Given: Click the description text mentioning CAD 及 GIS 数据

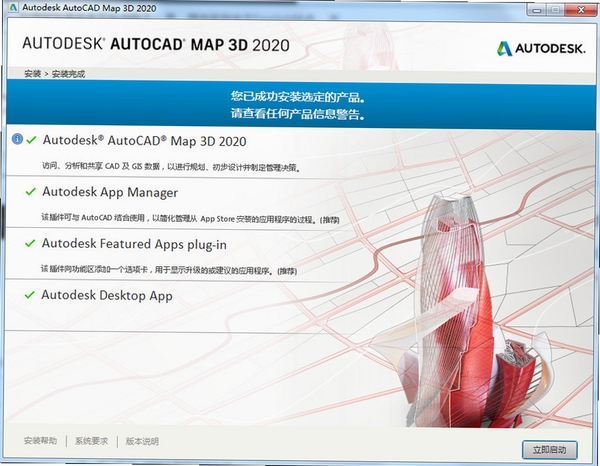Looking at the screenshot, I should (171, 167).
